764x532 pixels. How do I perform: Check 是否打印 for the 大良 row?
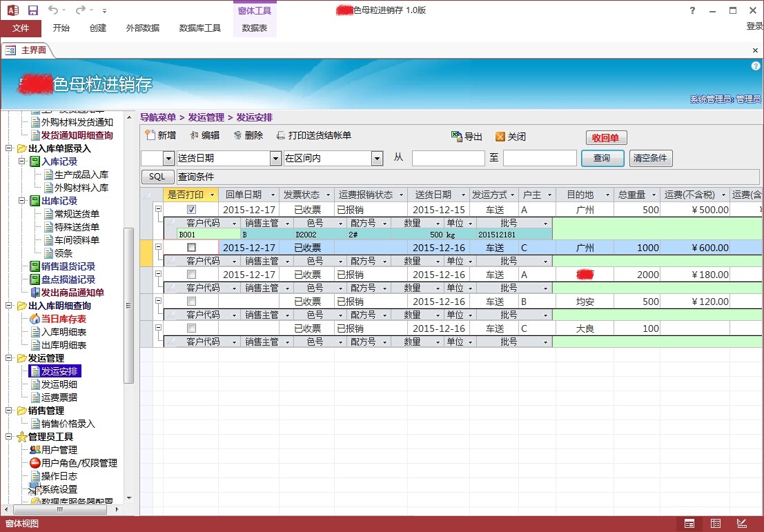tap(191, 328)
